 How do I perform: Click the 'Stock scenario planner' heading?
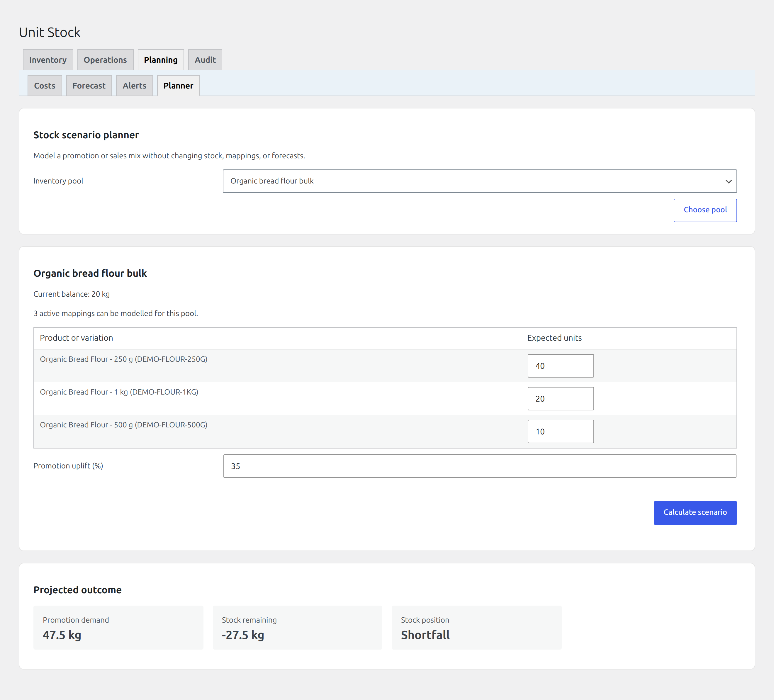tap(86, 135)
